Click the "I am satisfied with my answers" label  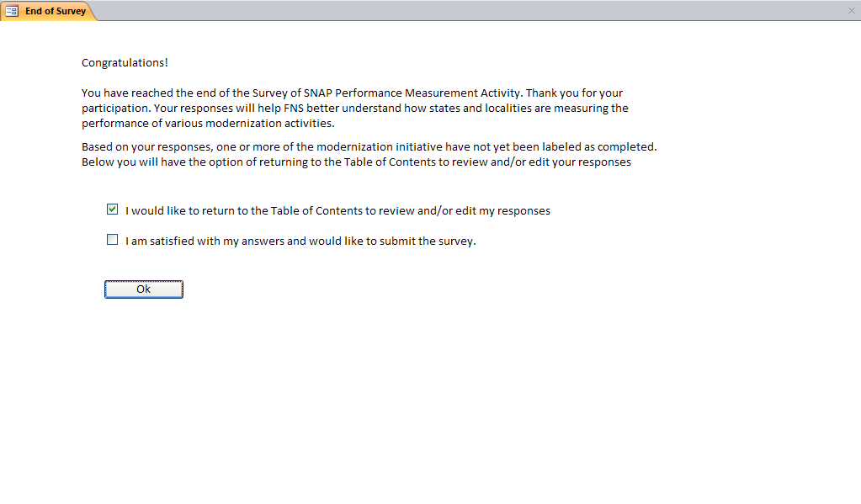tap(300, 241)
